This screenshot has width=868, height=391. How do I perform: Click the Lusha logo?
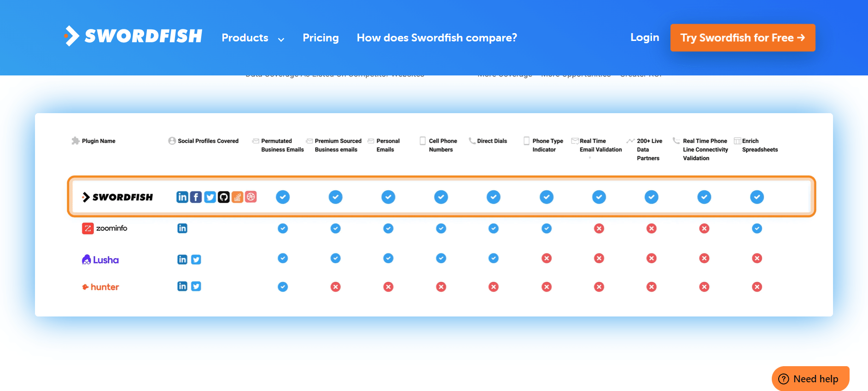tap(100, 259)
